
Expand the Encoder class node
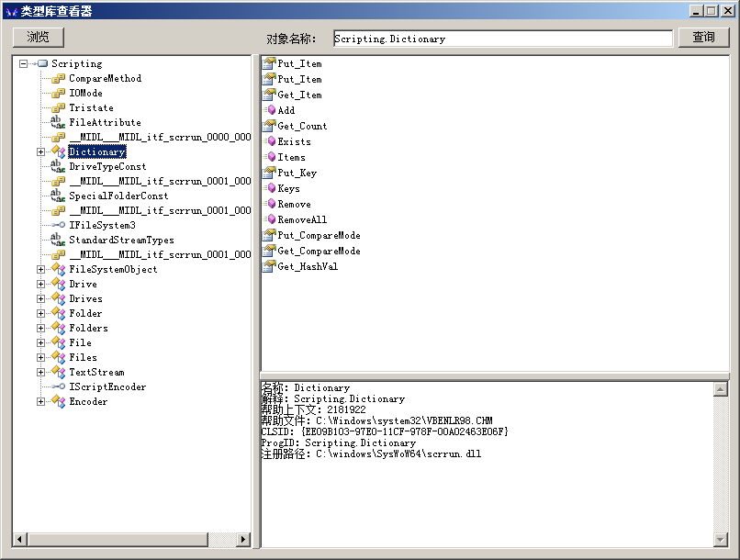click(x=41, y=401)
